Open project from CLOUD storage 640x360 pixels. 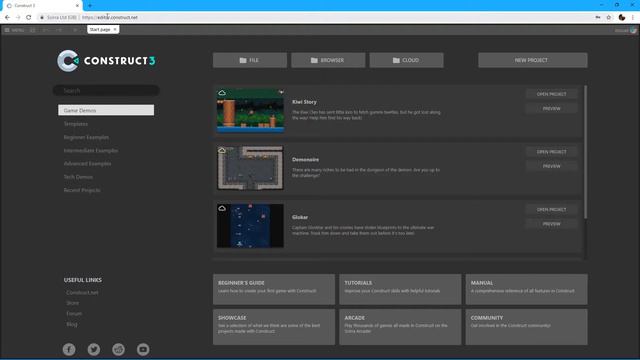point(406,60)
